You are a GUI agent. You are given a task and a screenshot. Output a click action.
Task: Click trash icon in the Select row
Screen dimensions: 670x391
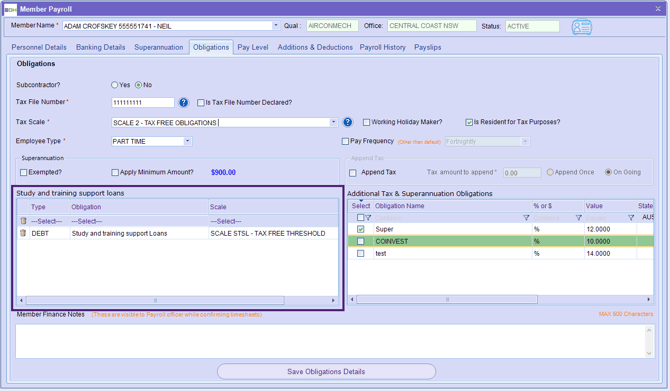coord(23,221)
